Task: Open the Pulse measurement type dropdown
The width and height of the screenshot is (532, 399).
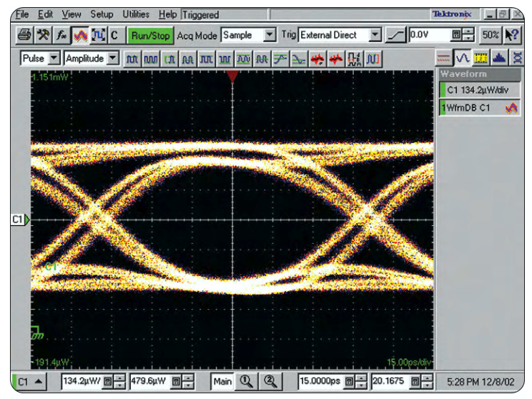Action: coord(54,59)
